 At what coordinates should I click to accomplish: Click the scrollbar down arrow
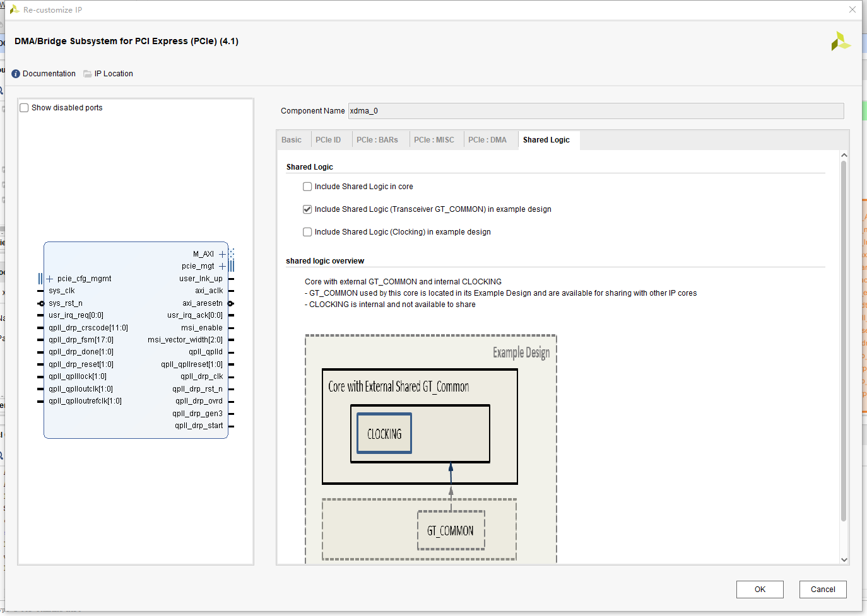point(844,559)
